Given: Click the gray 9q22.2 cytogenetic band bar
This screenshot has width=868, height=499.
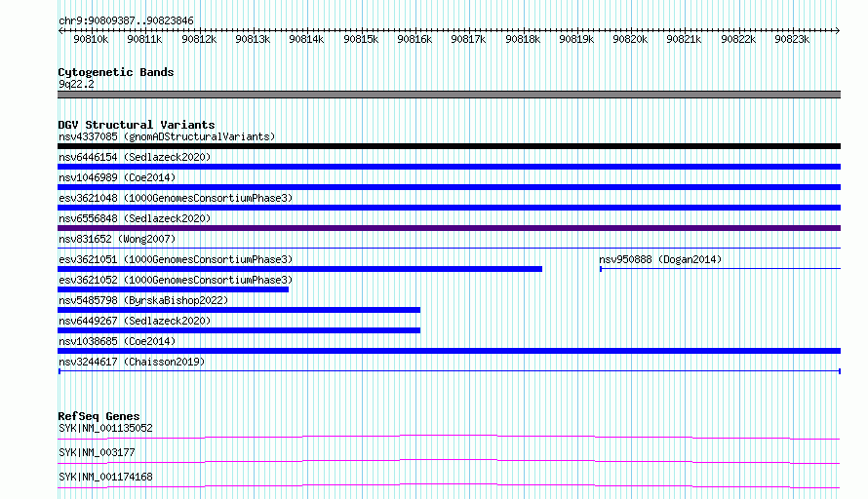Looking at the screenshot, I should tap(449, 95).
